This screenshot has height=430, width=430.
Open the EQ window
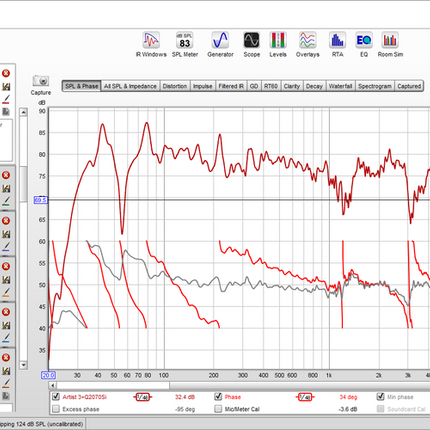pos(364,45)
